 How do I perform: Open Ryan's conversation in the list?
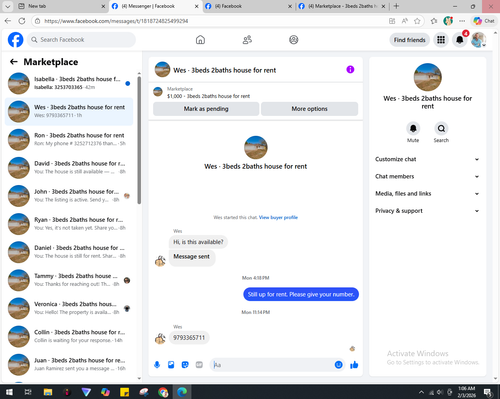[69, 224]
